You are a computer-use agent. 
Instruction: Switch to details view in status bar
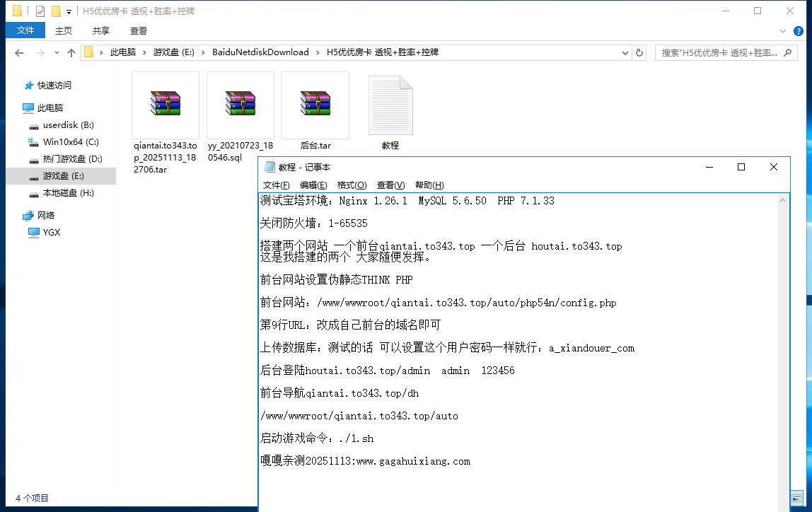(x=785, y=499)
